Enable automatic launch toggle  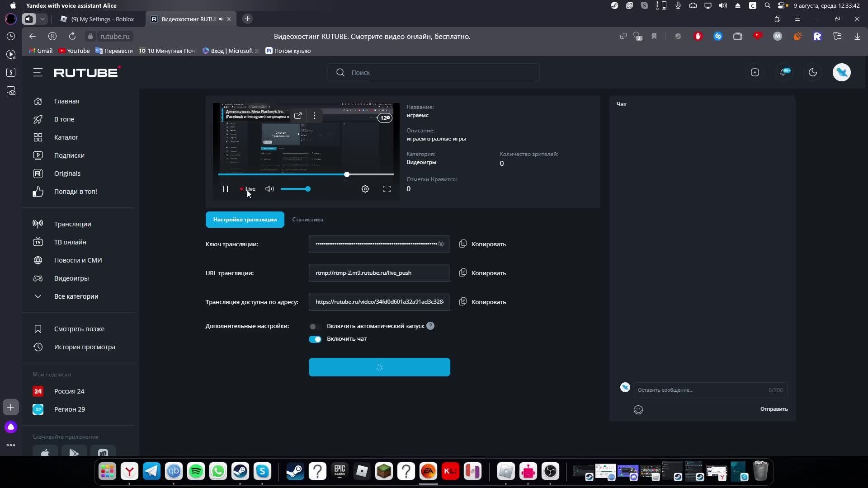(x=315, y=326)
